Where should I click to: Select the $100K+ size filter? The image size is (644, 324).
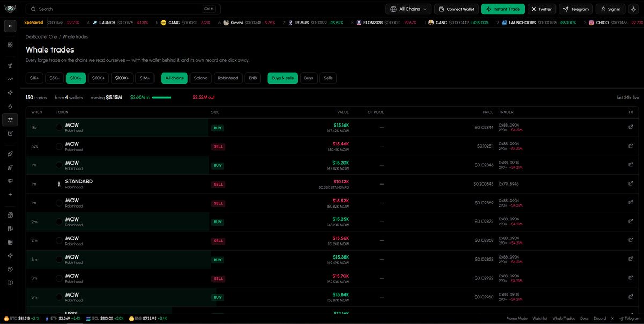pos(122,78)
